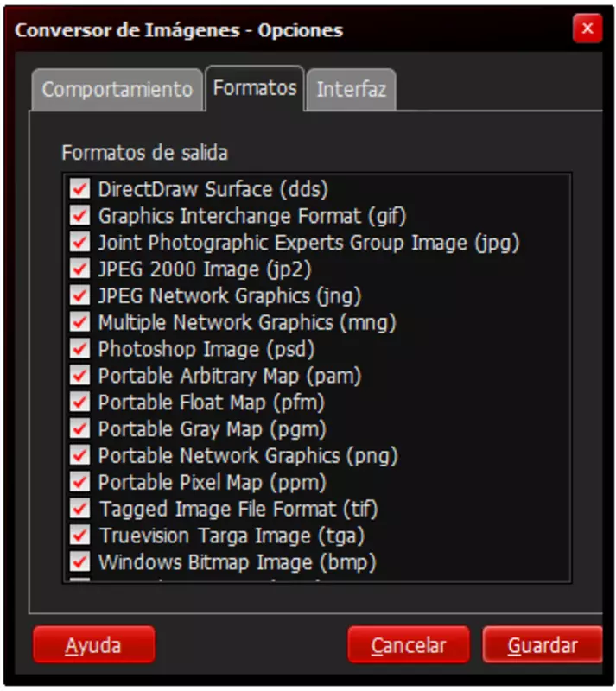Click the Ayuda help button
This screenshot has width=616, height=691.
[94, 644]
